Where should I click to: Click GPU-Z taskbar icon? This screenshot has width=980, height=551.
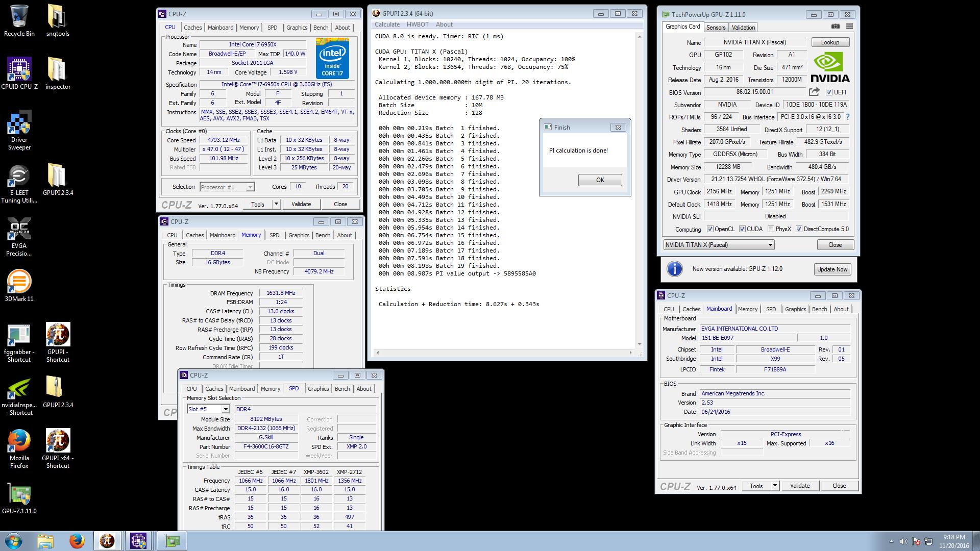click(x=172, y=541)
